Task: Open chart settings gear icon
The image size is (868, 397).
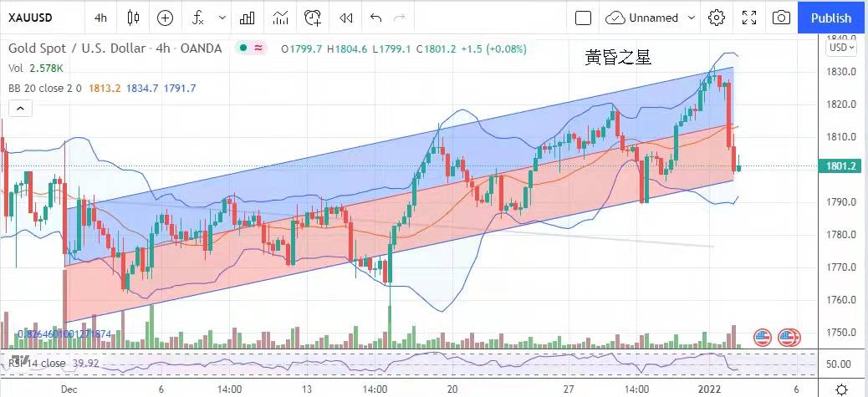Action: pos(717,18)
